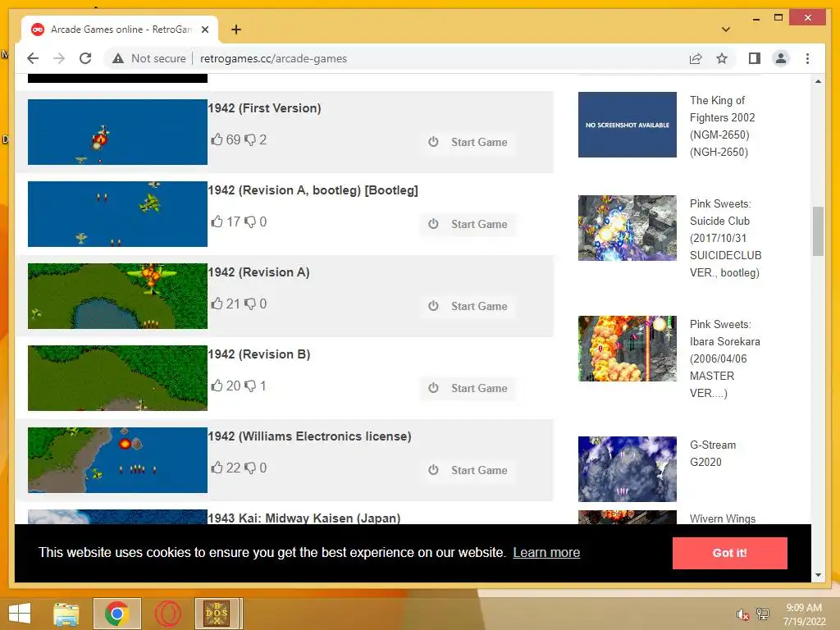
Task: Click Pink Sweets: Suicide Club thumbnail
Action: [628, 228]
